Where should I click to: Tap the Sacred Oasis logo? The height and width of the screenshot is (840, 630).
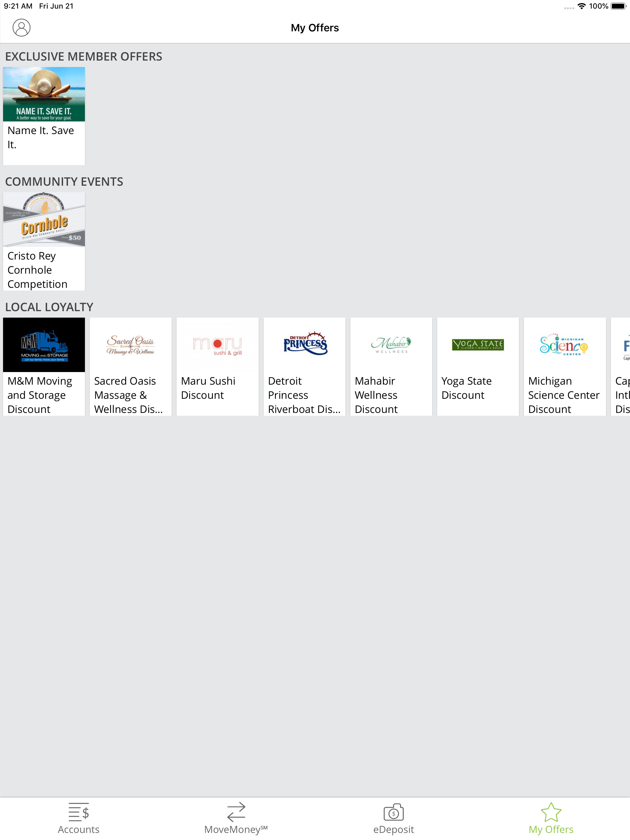(131, 345)
